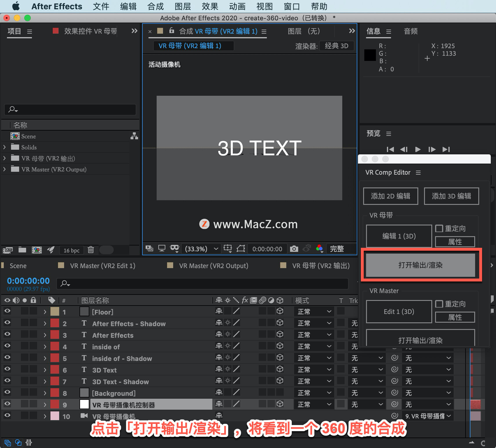Open blending mode dropdown for [Floor] layer

point(314,312)
